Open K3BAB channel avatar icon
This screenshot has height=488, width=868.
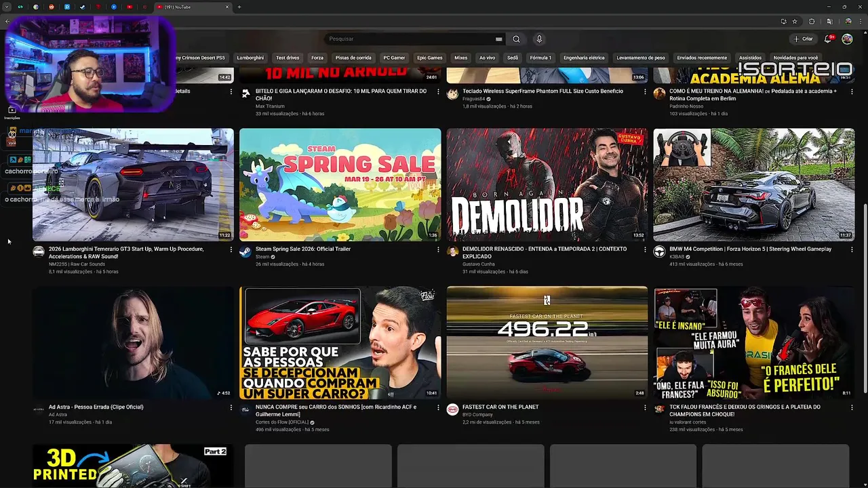(659, 251)
